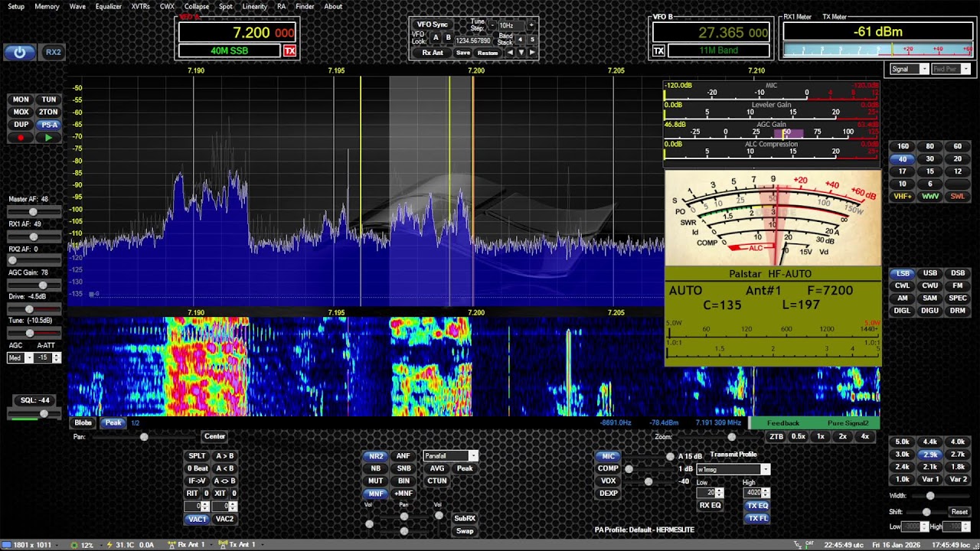
Task: Click the band stack left arrow
Action: pyautogui.click(x=510, y=53)
